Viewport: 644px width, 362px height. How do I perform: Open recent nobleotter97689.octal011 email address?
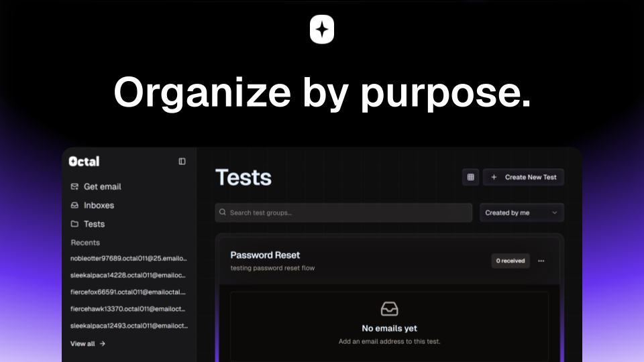point(129,259)
